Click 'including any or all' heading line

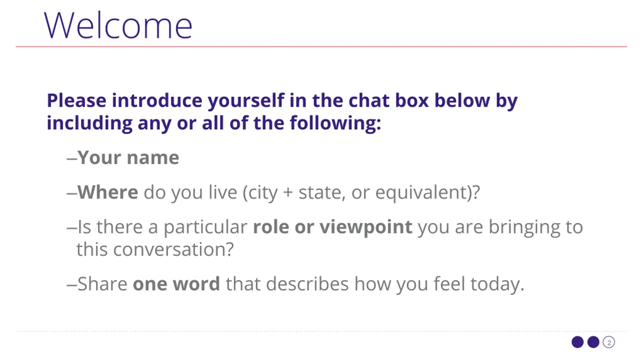point(214,123)
